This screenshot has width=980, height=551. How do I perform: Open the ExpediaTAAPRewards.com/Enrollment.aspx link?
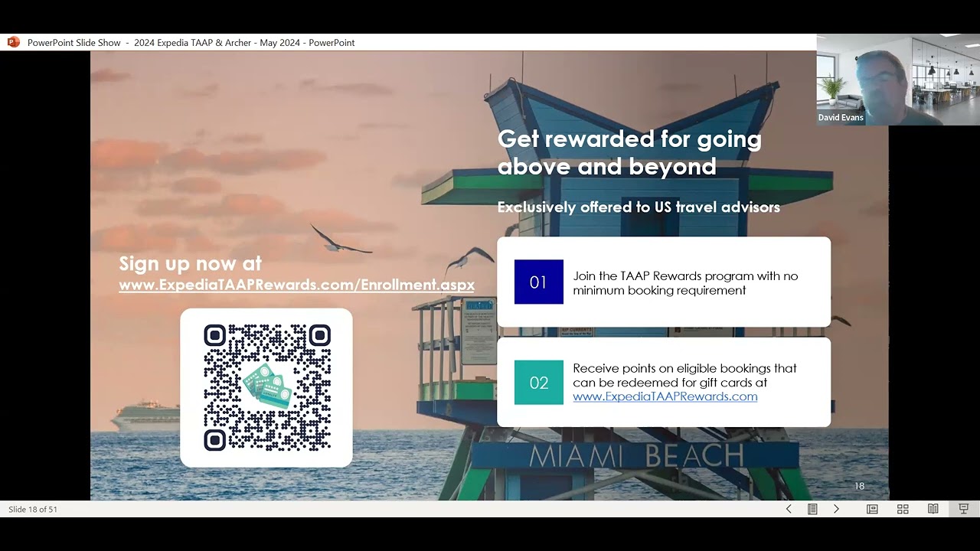click(x=296, y=285)
